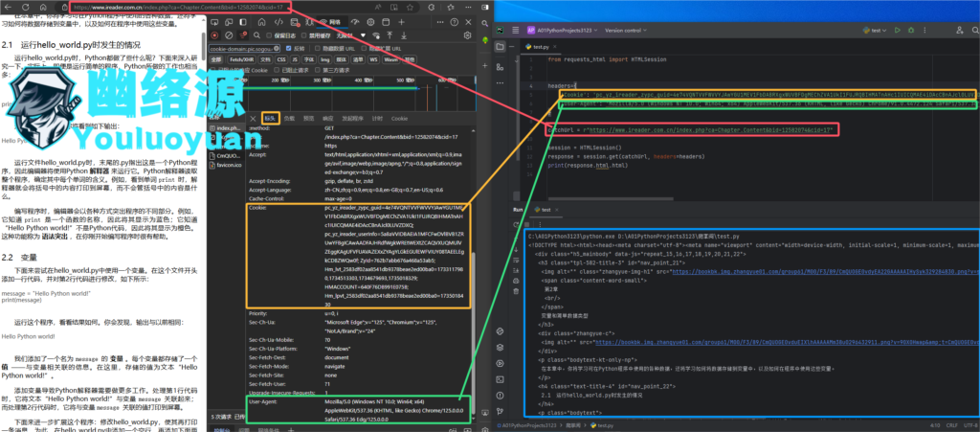The image size is (980, 432).
Task: Select the 预览 Preview tab
Action: tap(309, 119)
